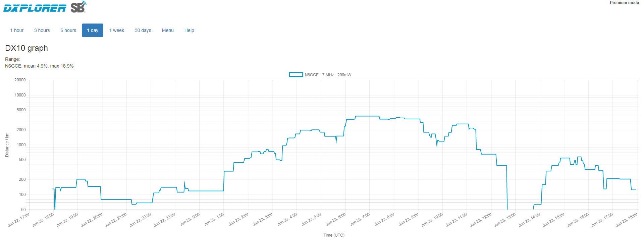This screenshot has width=644, height=245.
Task: Click the Time (UTC) axis title
Action: tap(334, 235)
